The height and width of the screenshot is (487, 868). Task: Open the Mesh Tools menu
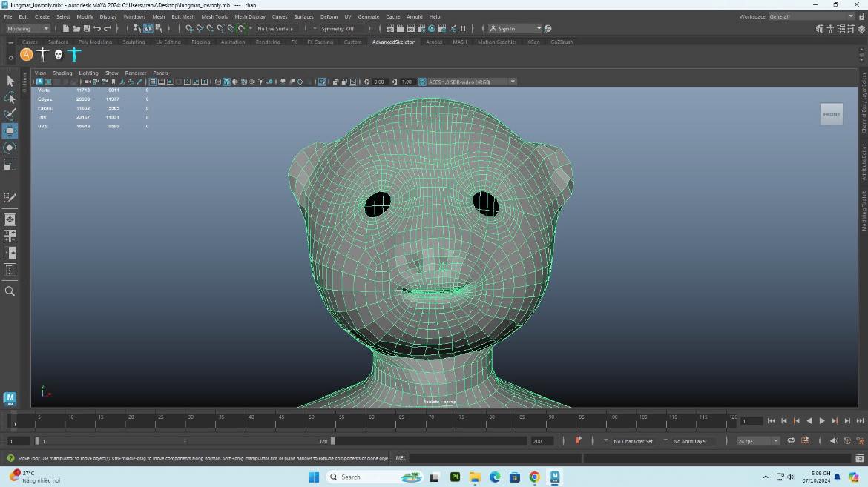pos(214,16)
